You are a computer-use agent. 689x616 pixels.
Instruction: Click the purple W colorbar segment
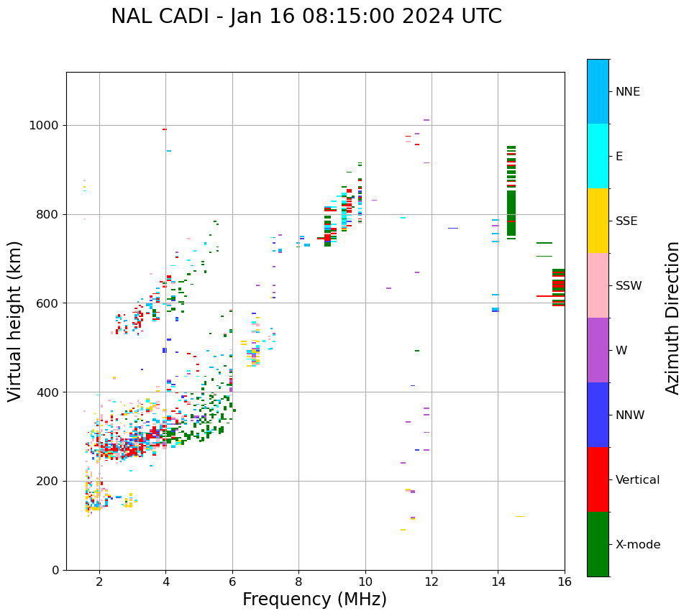tap(598, 350)
